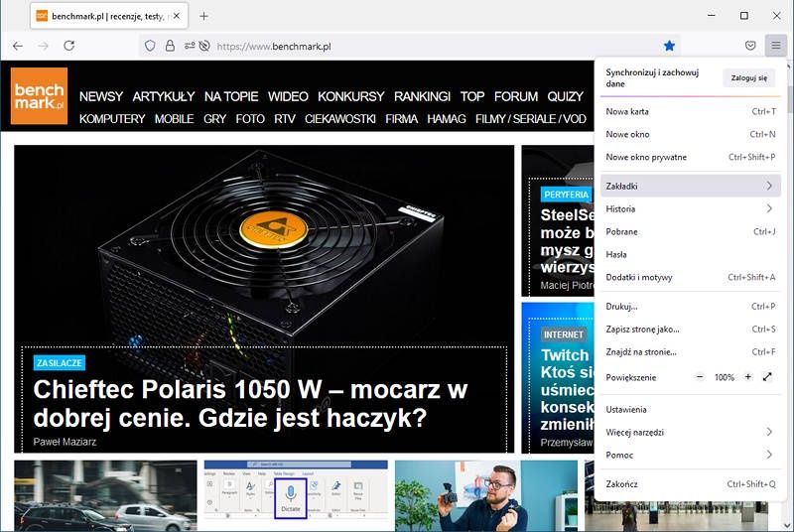Click the PERYFERIA category tag
Viewport: 794px width, 532px height.
(x=567, y=195)
